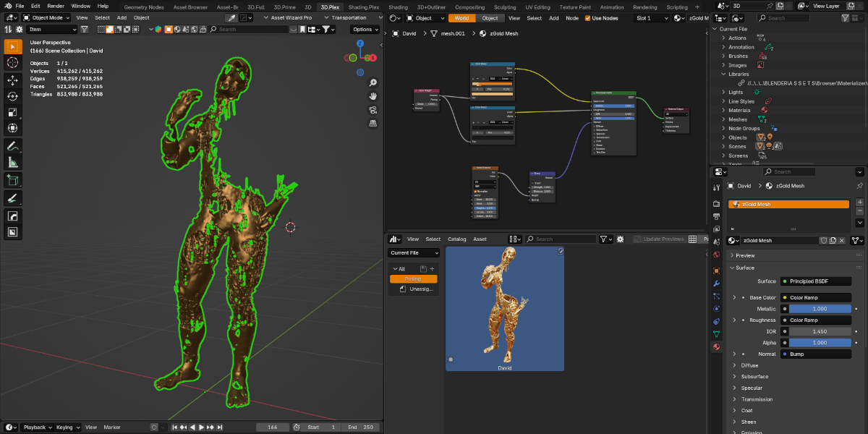
Task: Select the Z axis on navigation gizmo
Action: [360, 43]
